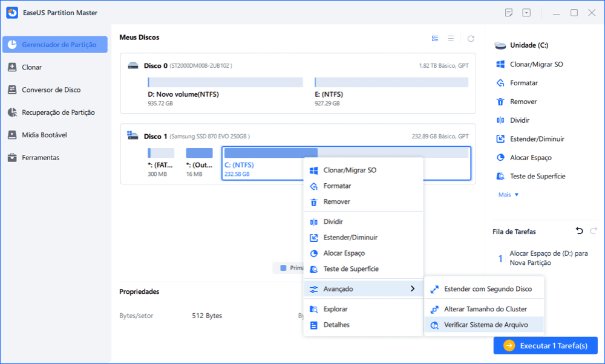Click the Dividir icon in context menu
The height and width of the screenshot is (364, 605).
tap(314, 222)
